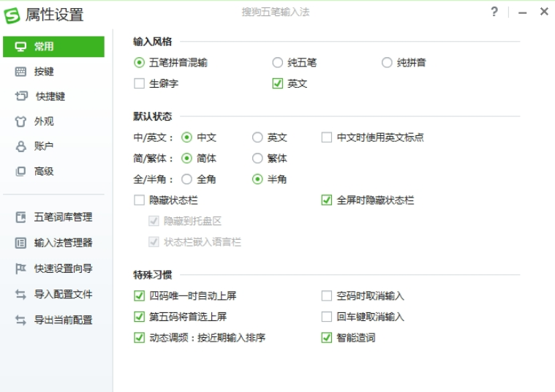Click the Sogou S logo icon
This screenshot has height=392, width=555.
12,15
